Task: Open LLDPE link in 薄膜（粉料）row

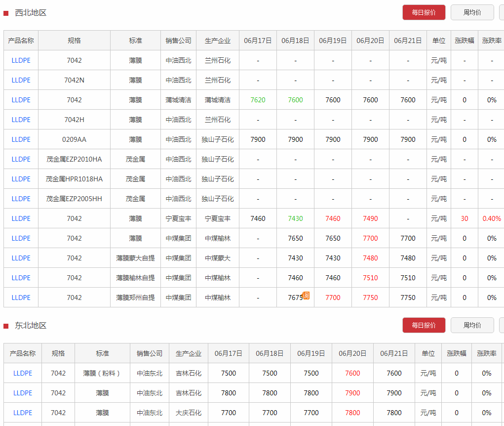Action: point(23,373)
